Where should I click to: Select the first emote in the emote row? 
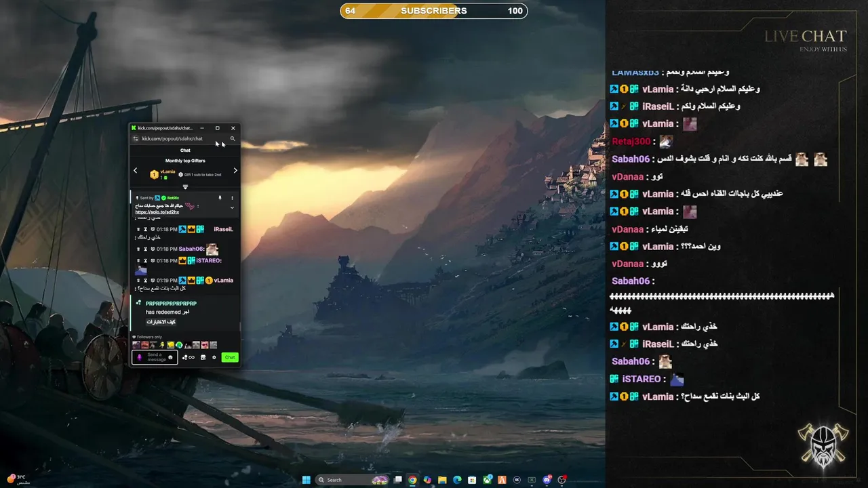click(136, 345)
